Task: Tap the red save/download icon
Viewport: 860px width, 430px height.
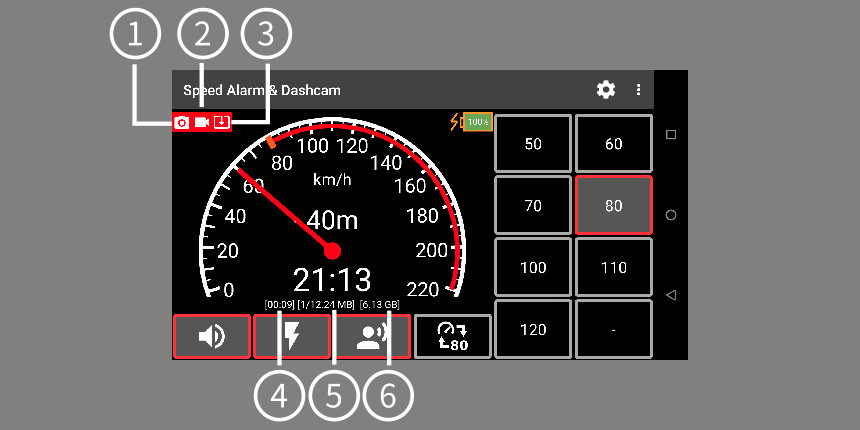Action: (222, 122)
